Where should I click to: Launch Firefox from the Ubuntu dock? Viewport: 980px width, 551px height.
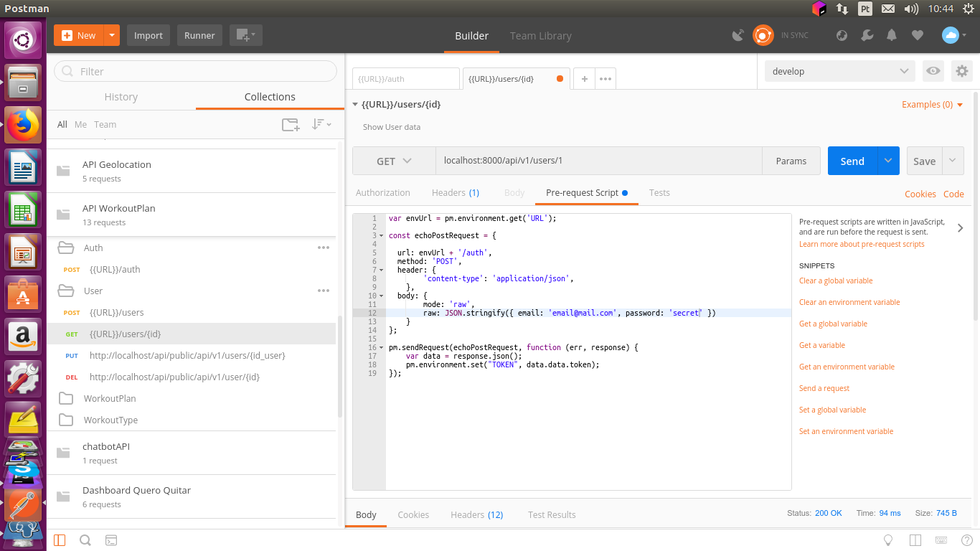[x=24, y=125]
